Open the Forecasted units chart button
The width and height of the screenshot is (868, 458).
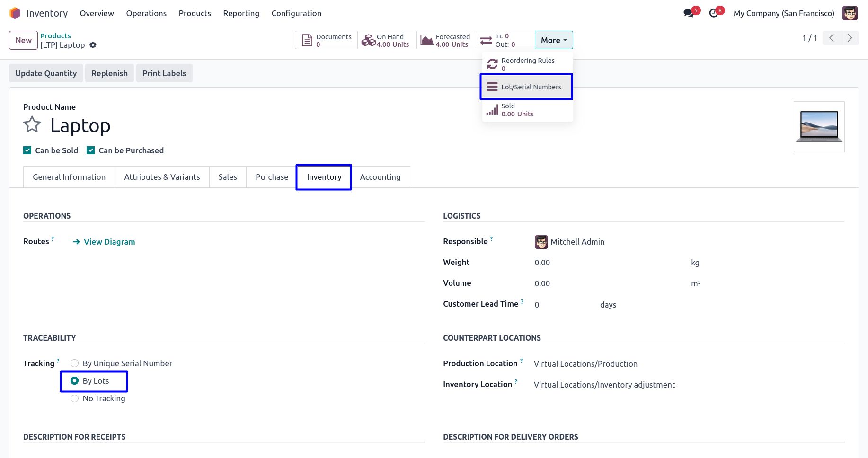click(x=446, y=40)
